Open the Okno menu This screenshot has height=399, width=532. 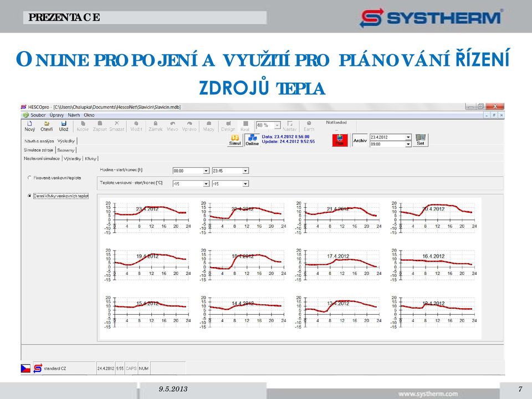(89, 115)
